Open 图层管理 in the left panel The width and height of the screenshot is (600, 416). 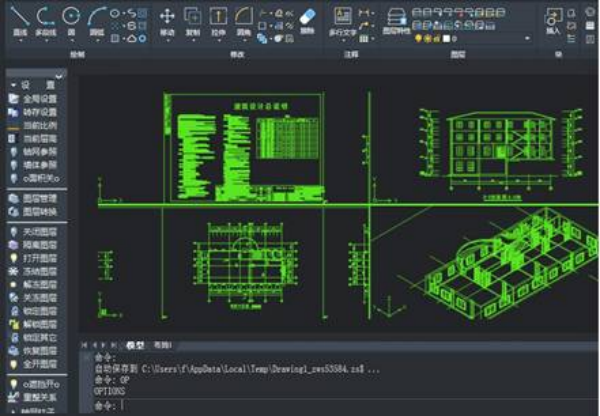(38, 198)
